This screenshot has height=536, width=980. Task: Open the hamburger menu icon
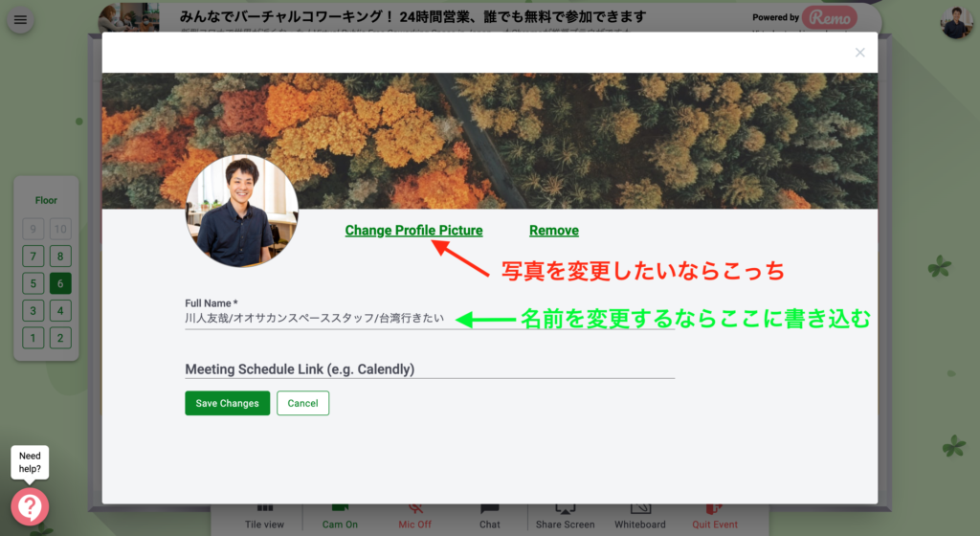20,19
